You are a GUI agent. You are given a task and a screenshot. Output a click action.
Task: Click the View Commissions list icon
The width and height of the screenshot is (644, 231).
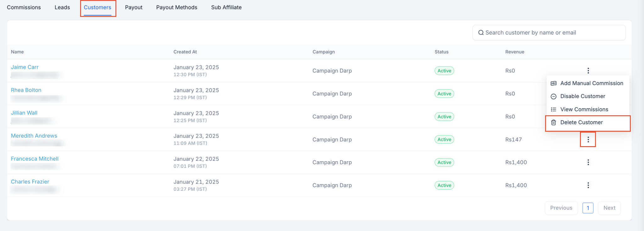click(x=554, y=109)
